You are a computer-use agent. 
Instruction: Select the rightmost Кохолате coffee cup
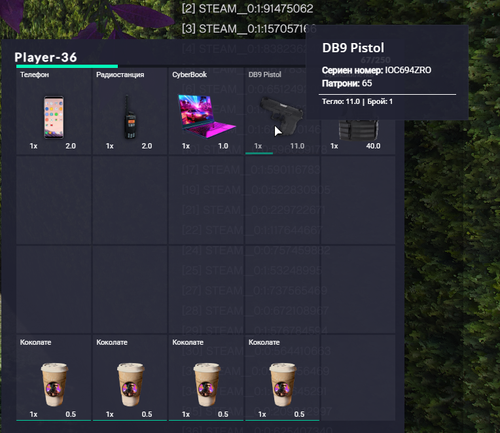[x=283, y=384]
